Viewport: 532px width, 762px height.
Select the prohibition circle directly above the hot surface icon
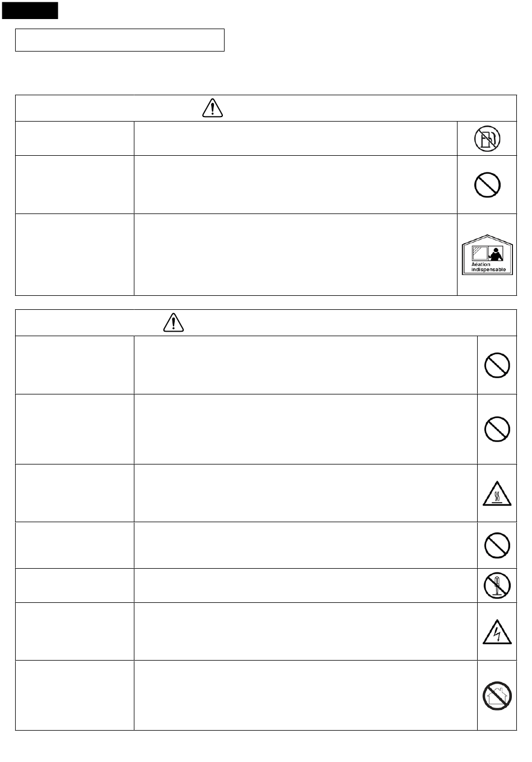[x=497, y=429]
